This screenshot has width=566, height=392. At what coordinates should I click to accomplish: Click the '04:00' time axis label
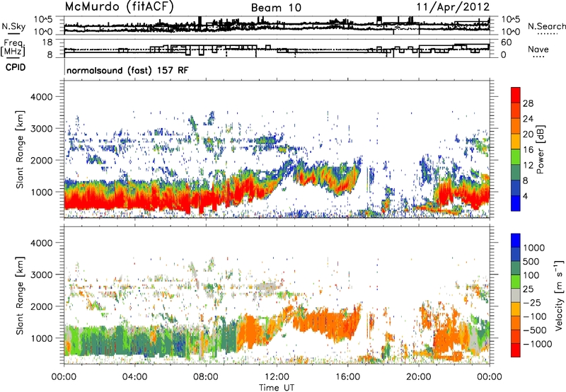(134, 377)
